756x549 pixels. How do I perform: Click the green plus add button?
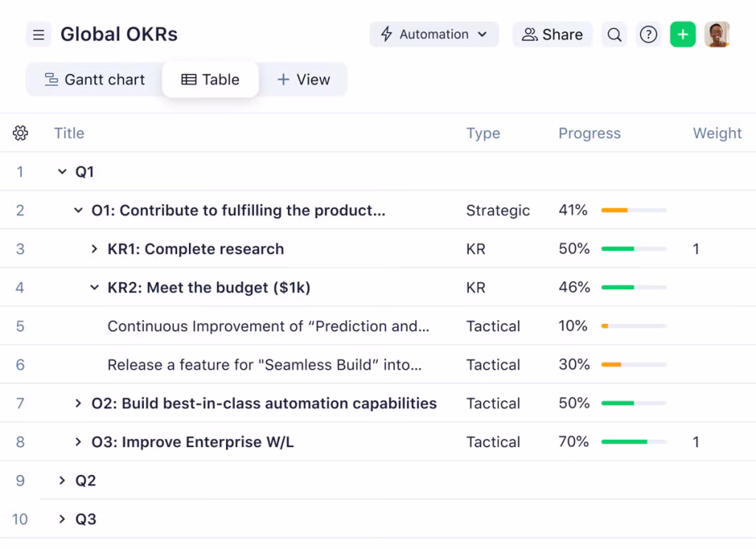coord(683,35)
